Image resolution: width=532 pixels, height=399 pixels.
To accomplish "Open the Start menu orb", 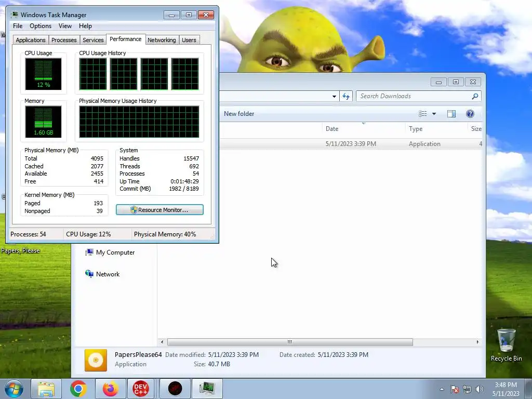I will (x=14, y=389).
